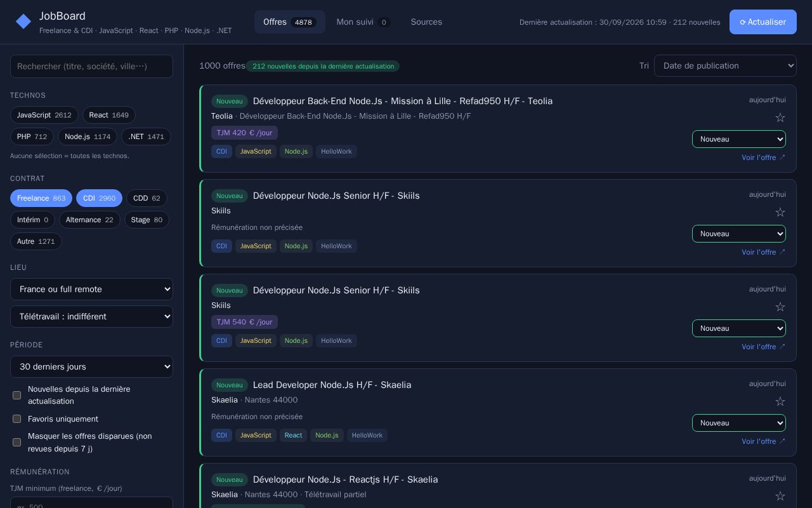
Task: Open the 30 derniers jours period dropdown
Action: (91, 366)
